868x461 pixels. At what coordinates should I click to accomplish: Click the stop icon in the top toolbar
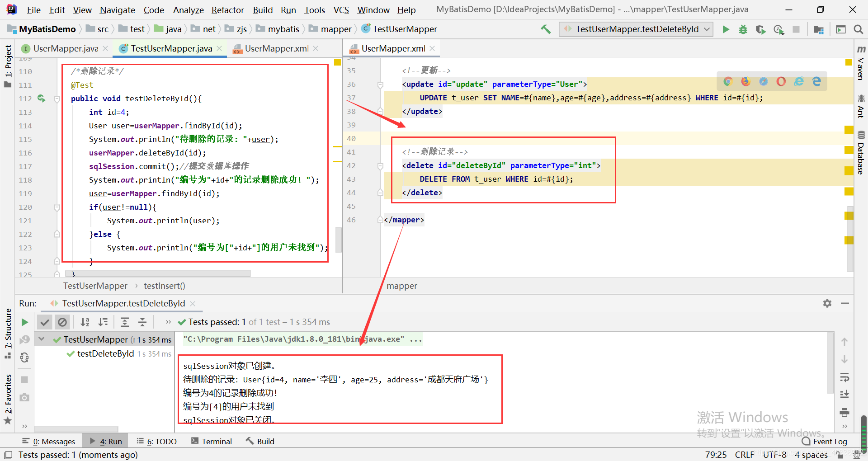tap(796, 29)
